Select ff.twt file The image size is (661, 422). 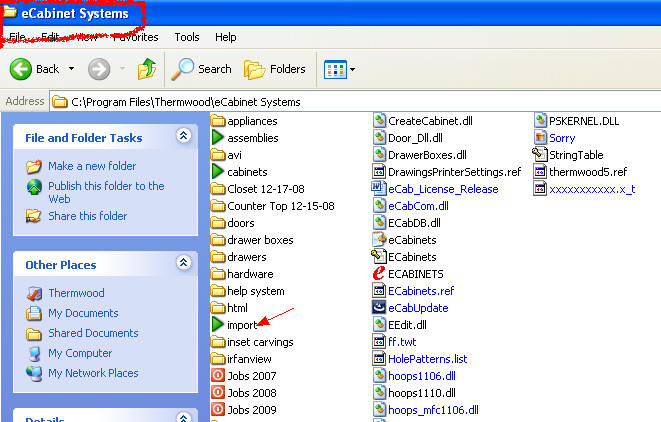pyautogui.click(x=395, y=342)
